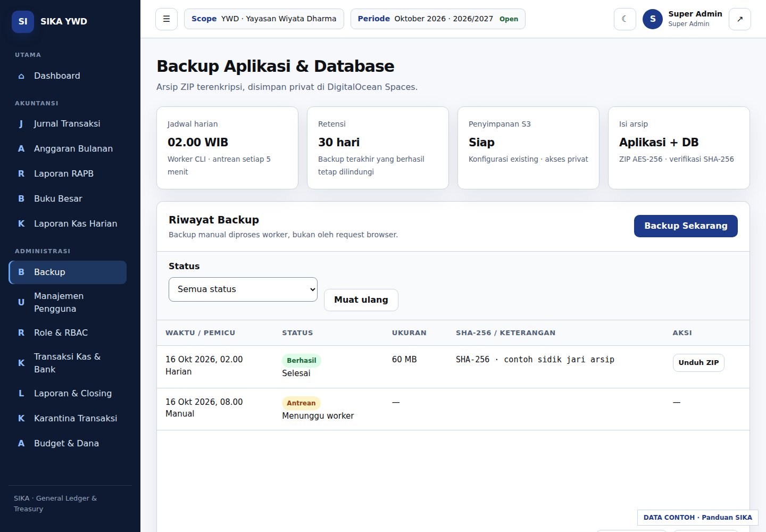The width and height of the screenshot is (766, 532).
Task: Open Anggaran Bulanan menu item
Action: [68, 149]
